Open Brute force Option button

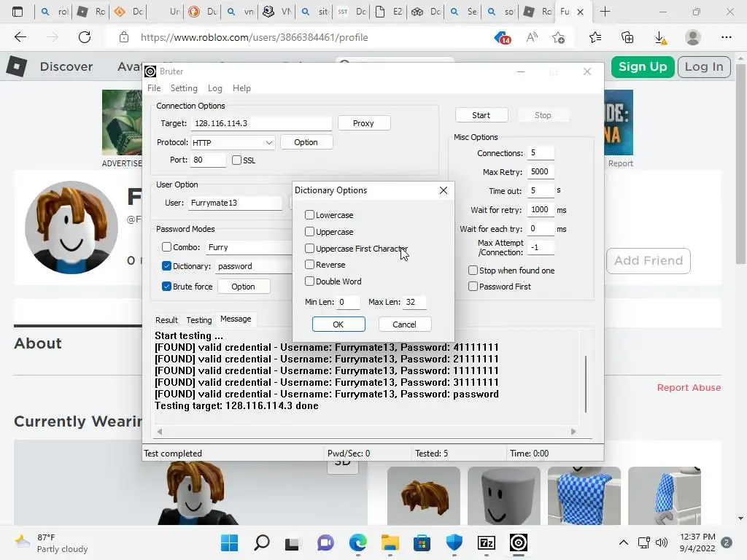pyautogui.click(x=244, y=286)
